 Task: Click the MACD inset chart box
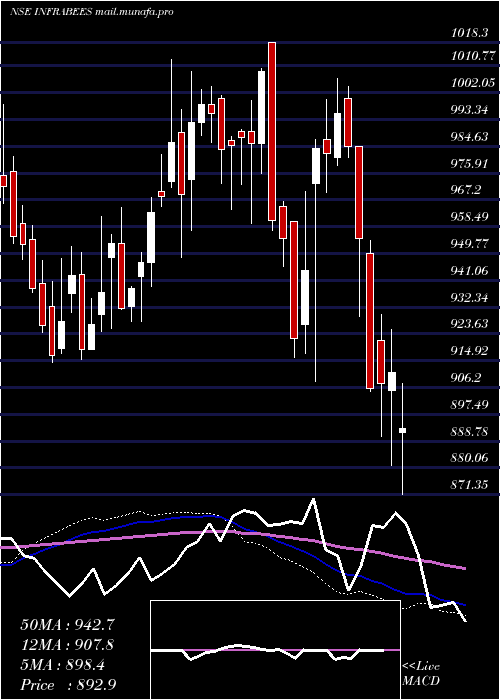(275, 650)
